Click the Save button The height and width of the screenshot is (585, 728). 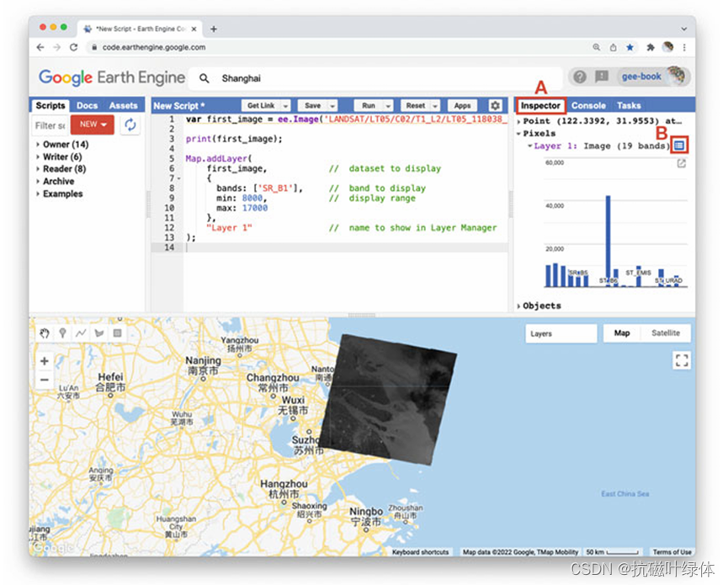[x=312, y=106]
